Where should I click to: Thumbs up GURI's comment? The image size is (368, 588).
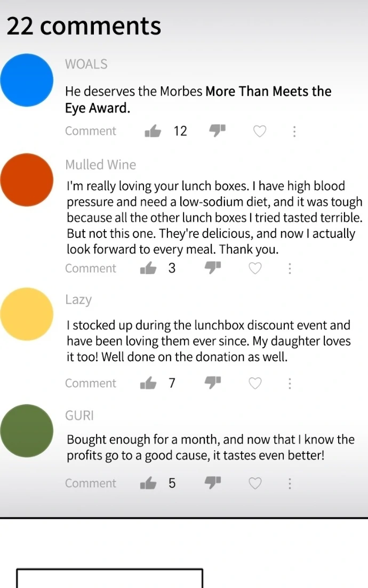pyautogui.click(x=148, y=483)
